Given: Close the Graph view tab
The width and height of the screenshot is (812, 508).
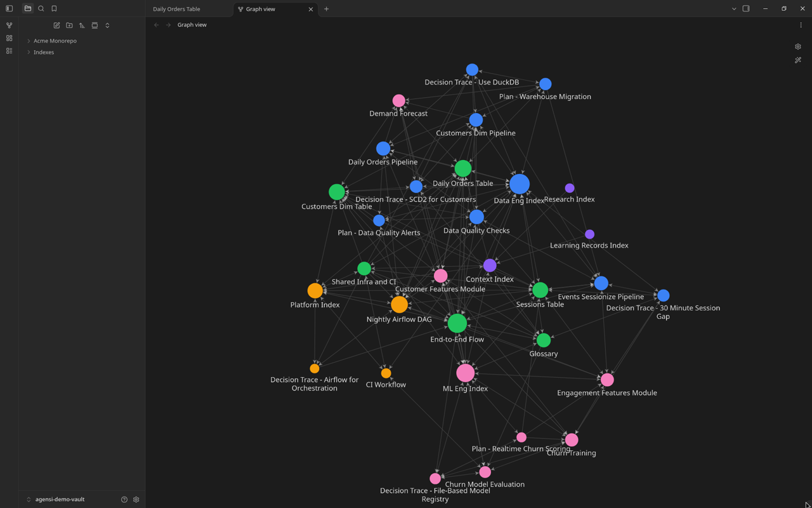Looking at the screenshot, I should click(311, 9).
